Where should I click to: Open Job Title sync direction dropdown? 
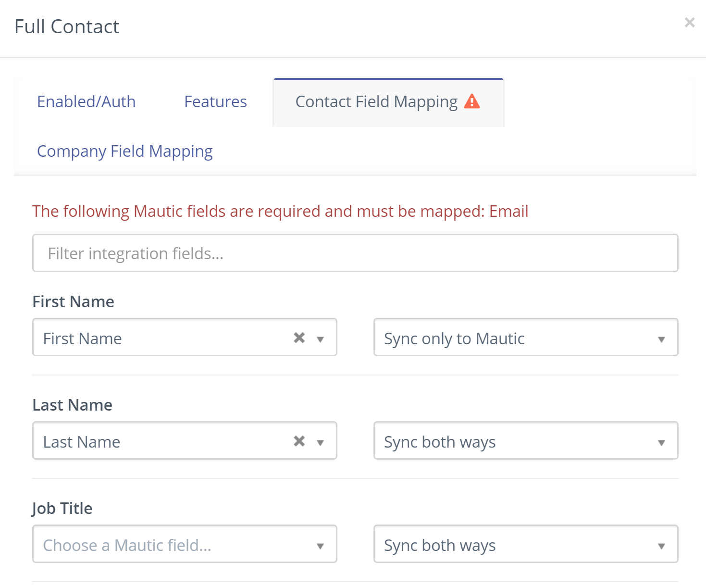pos(526,544)
